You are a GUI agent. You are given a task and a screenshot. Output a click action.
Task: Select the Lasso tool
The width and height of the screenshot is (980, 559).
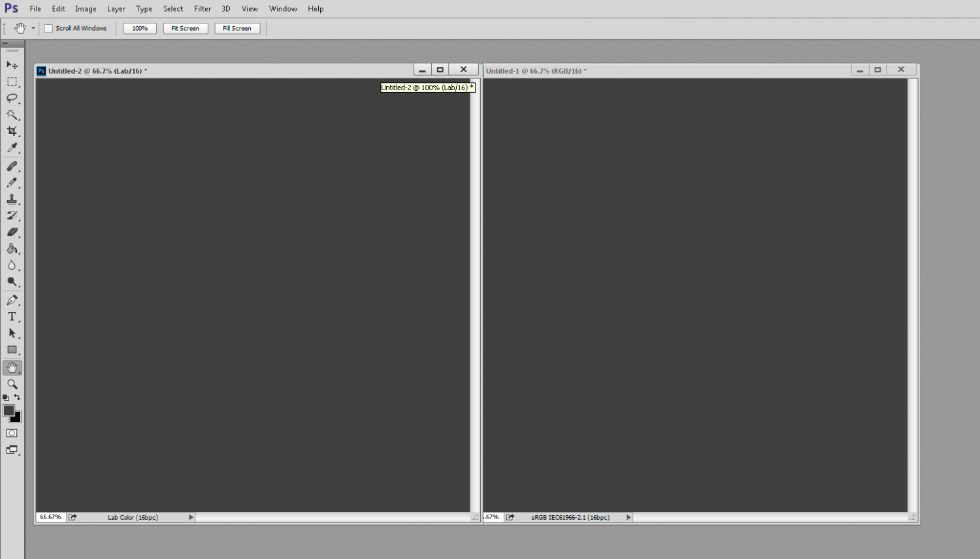pyautogui.click(x=12, y=98)
